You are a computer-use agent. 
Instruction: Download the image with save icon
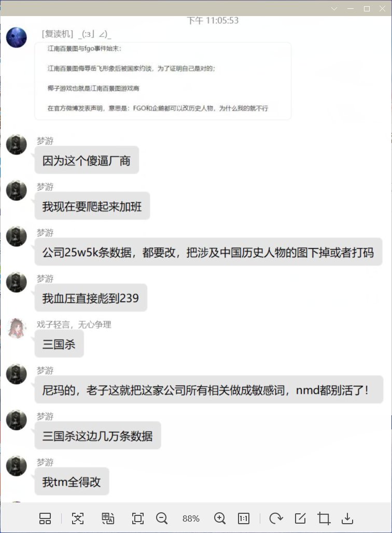pyautogui.click(x=347, y=518)
